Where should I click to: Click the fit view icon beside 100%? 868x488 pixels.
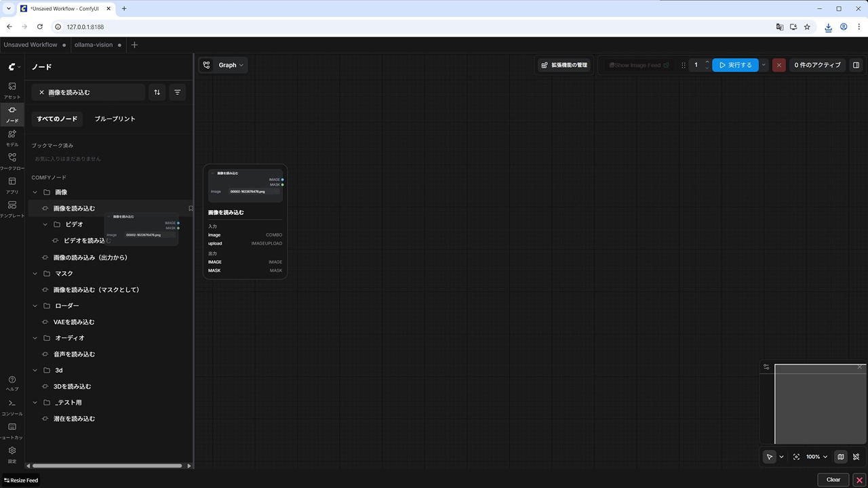796,457
